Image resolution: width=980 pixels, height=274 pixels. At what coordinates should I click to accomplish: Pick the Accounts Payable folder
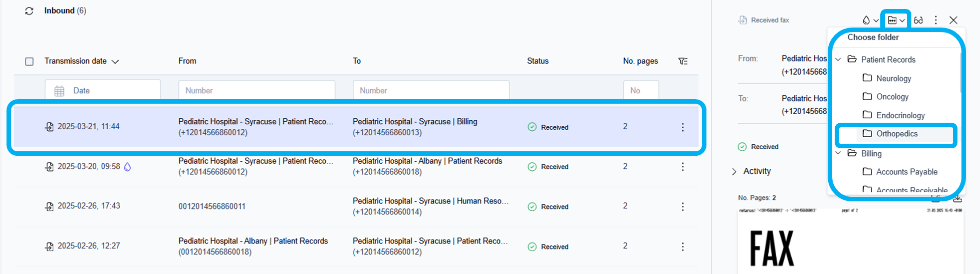pyautogui.click(x=906, y=172)
